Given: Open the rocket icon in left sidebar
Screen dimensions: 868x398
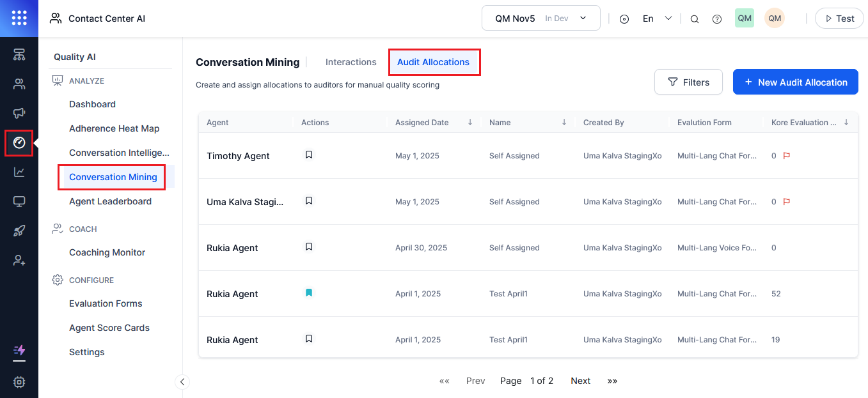Looking at the screenshot, I should coord(19,231).
